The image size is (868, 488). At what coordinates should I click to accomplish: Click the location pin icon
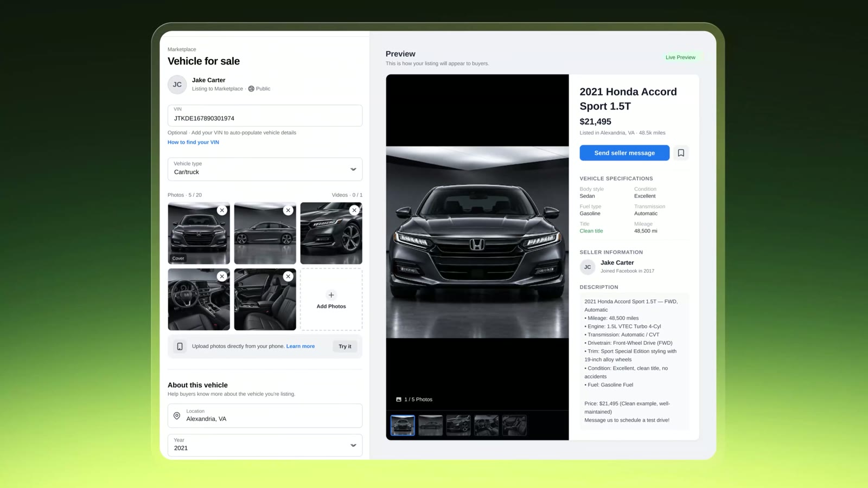coord(177,416)
